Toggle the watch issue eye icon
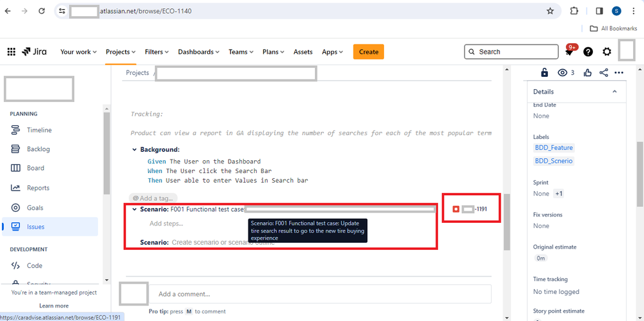The width and height of the screenshot is (644, 321). pos(562,73)
